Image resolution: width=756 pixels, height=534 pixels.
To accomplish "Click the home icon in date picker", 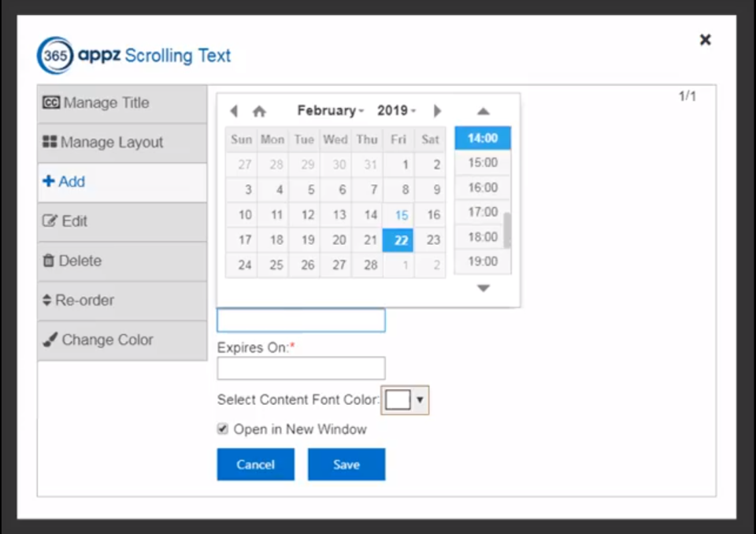I will pyautogui.click(x=259, y=111).
